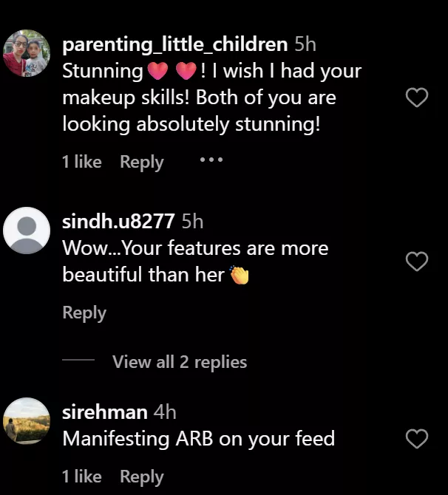Image resolution: width=448 pixels, height=495 pixels.
Task: Open the sindh.u8277 username link
Action: pyautogui.click(x=118, y=221)
